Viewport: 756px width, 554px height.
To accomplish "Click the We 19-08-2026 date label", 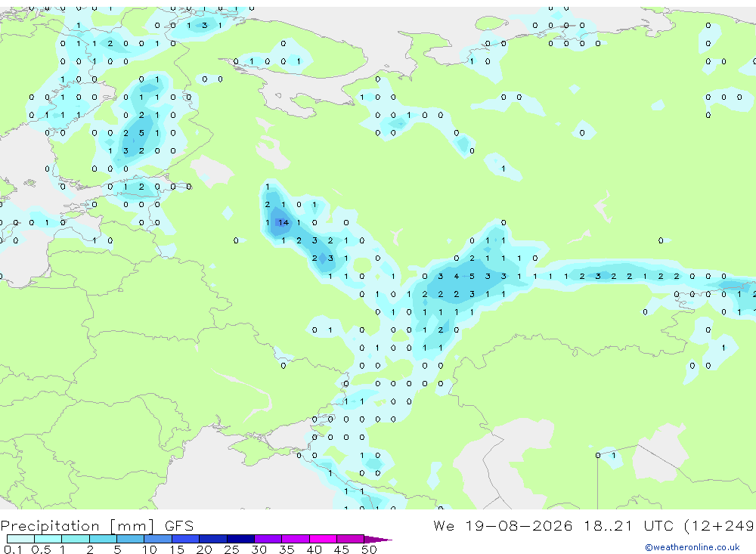I will click(x=503, y=525).
